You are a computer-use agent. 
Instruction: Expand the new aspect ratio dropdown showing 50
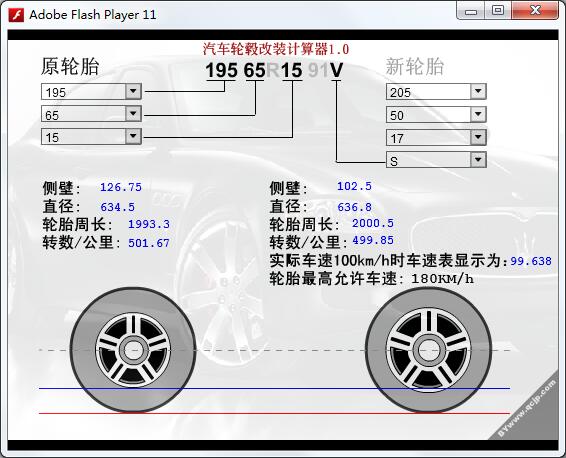[436, 115]
